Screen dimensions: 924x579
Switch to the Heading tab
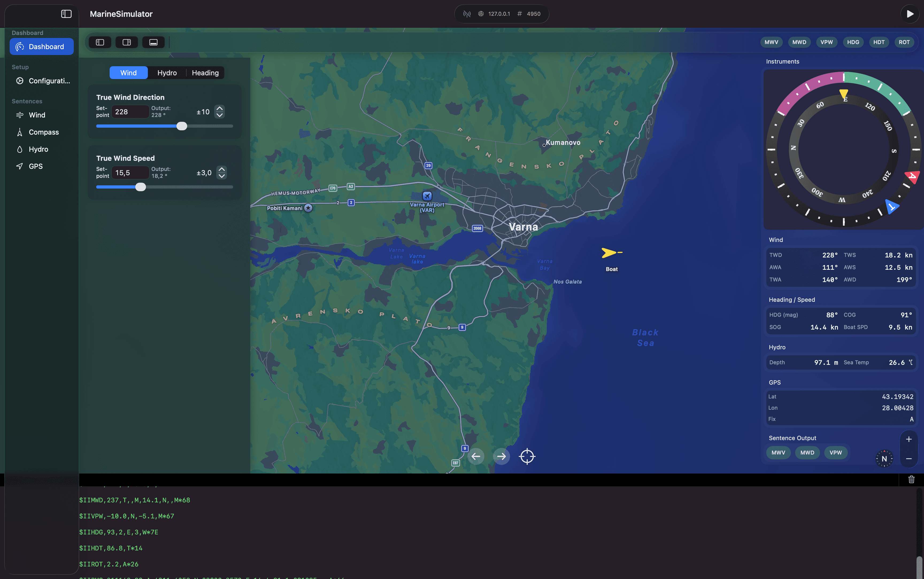[x=205, y=72]
